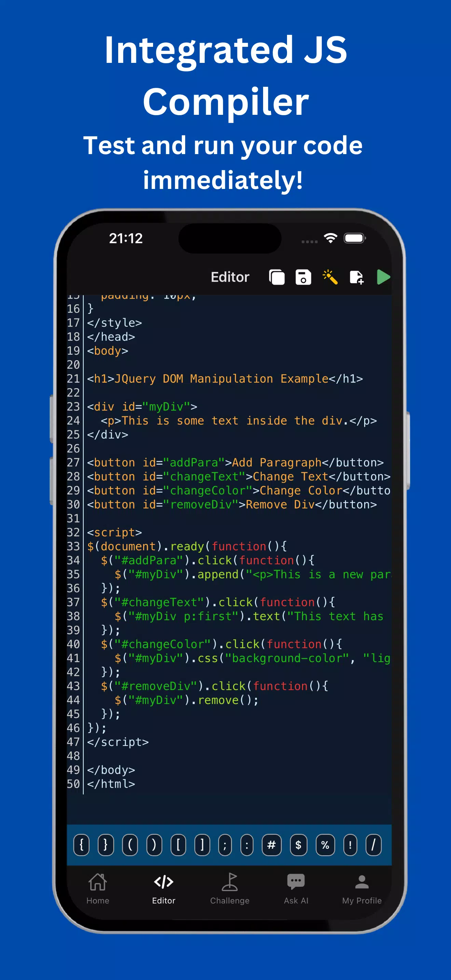Click the $("#myDiv").remove(); line
This screenshot has height=980, width=451.
pos(187,700)
